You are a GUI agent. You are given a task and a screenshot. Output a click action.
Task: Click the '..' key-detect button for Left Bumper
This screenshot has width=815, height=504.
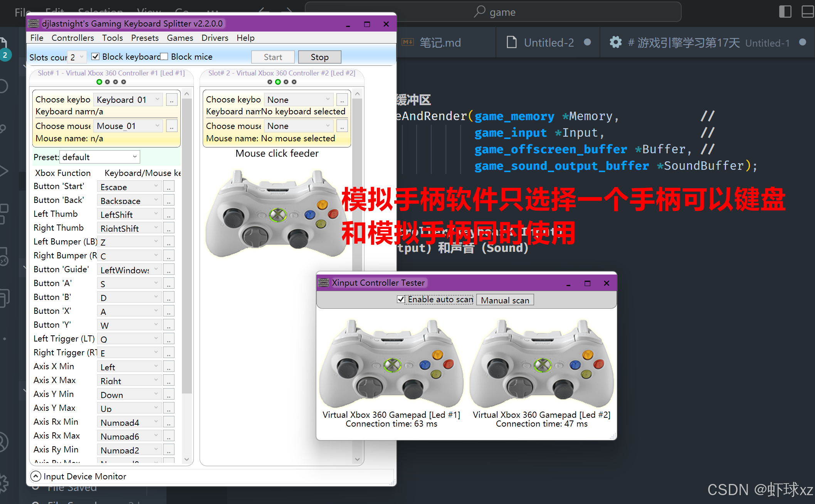point(168,242)
